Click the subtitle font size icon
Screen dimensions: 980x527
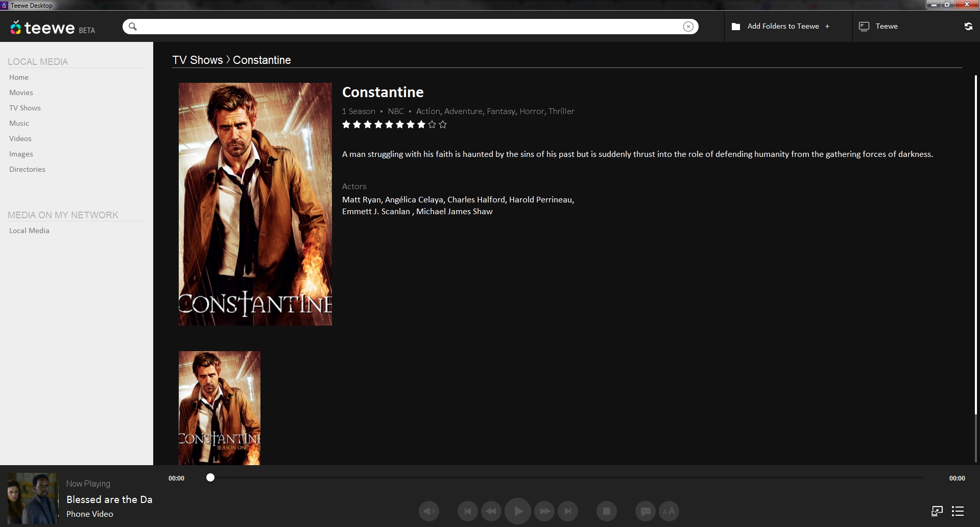[669, 511]
